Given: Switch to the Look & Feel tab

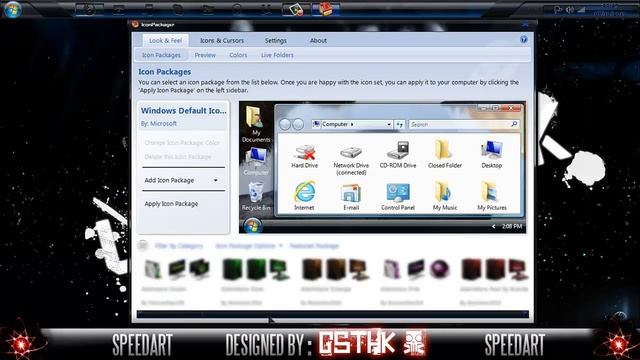Looking at the screenshot, I should [x=165, y=40].
